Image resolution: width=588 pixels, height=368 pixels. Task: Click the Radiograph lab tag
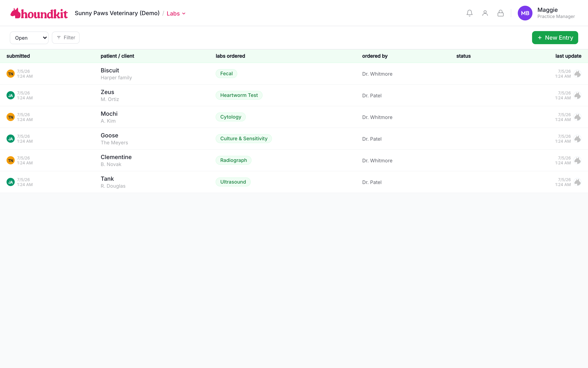coord(234,160)
